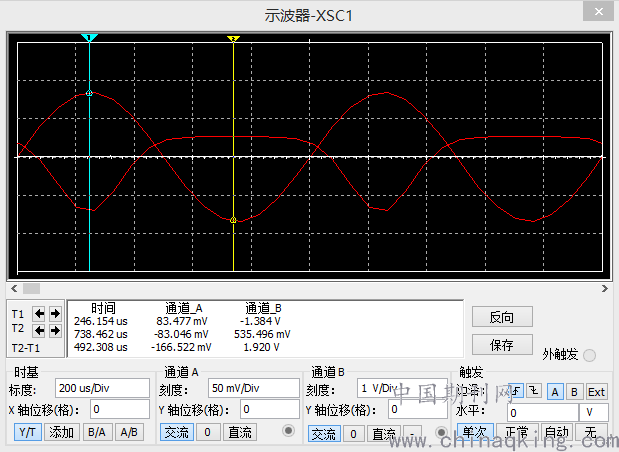Set trigger source to channel B

(574, 392)
